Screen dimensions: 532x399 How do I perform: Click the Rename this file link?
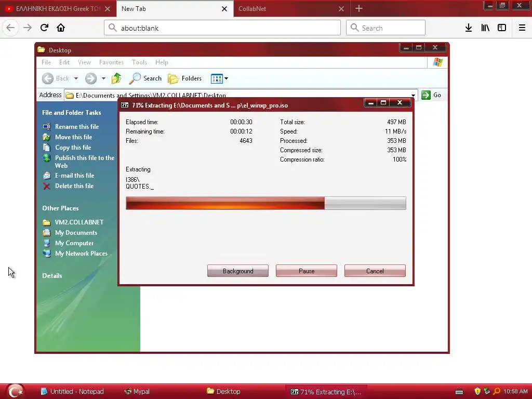click(x=77, y=127)
